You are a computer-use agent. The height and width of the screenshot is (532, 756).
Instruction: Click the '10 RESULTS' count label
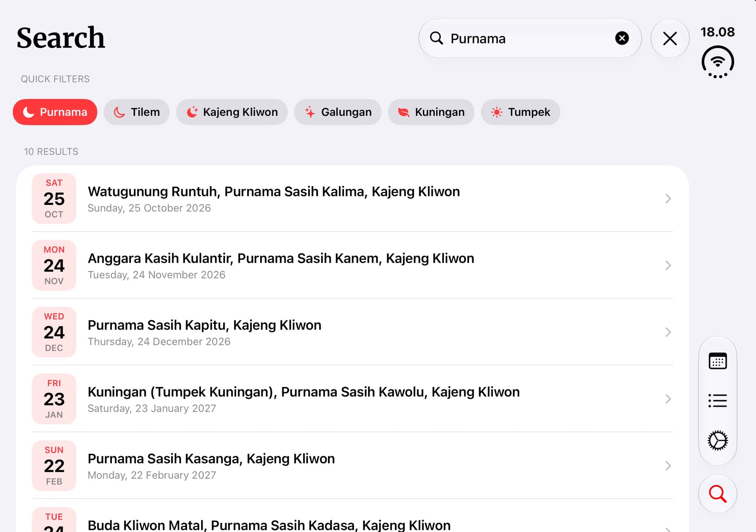pos(51,152)
